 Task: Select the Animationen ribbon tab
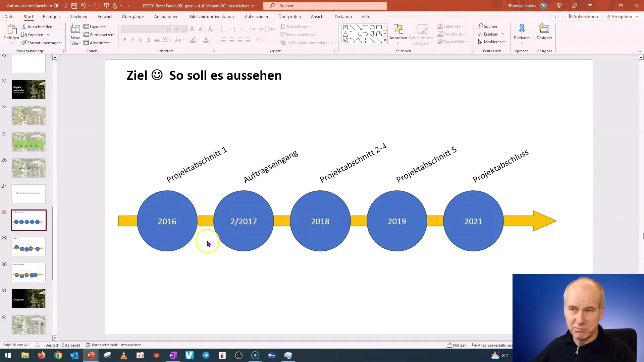167,16
